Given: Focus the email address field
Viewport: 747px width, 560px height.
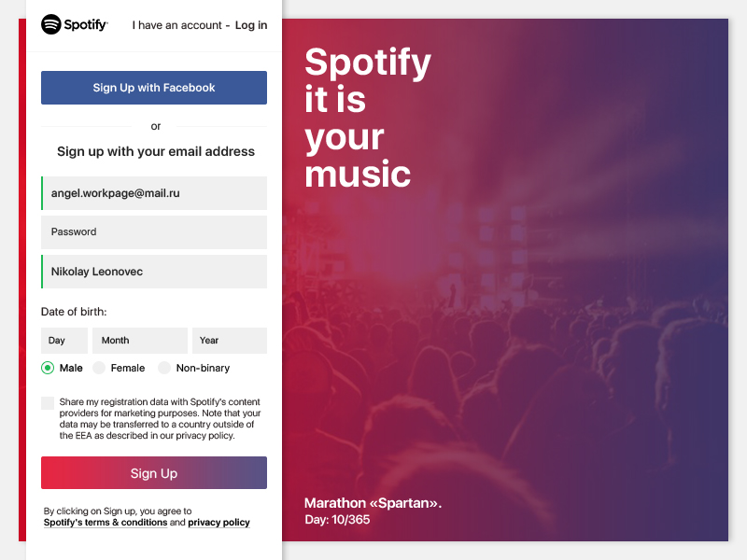Looking at the screenshot, I should coord(154,193).
